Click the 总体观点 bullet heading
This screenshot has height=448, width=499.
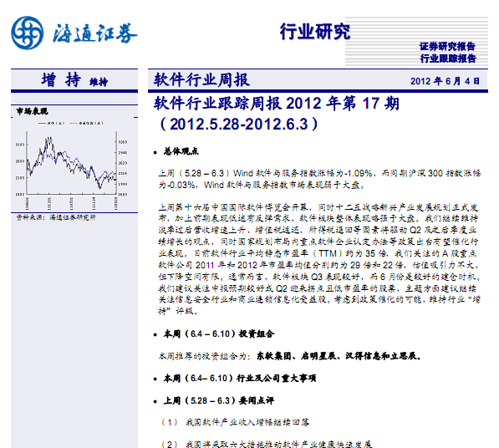tap(181, 151)
